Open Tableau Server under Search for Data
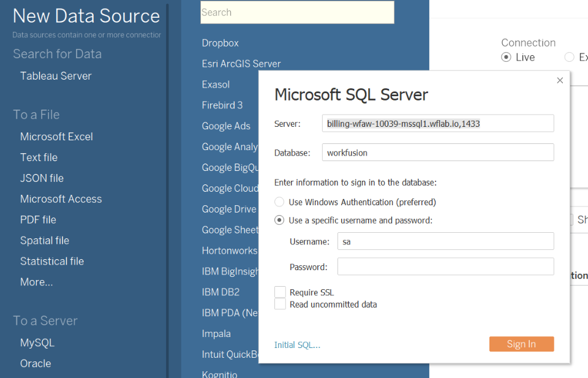The width and height of the screenshot is (588, 378). tap(56, 76)
